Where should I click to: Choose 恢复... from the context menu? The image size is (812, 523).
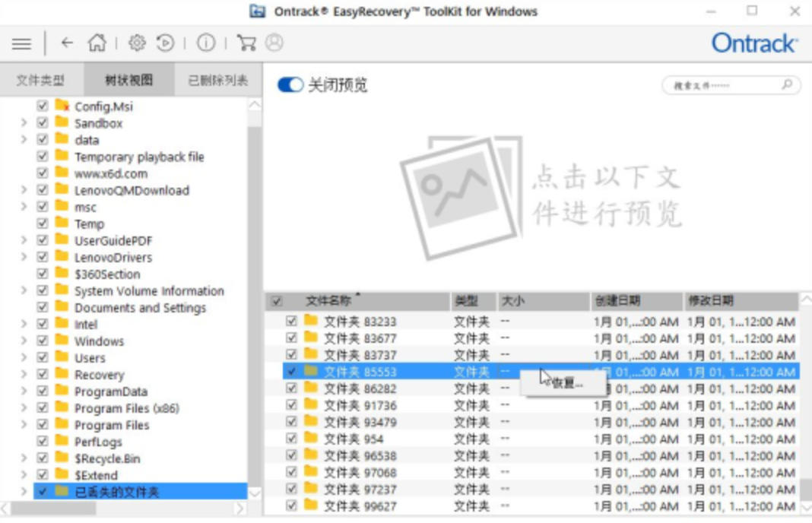pos(564,383)
